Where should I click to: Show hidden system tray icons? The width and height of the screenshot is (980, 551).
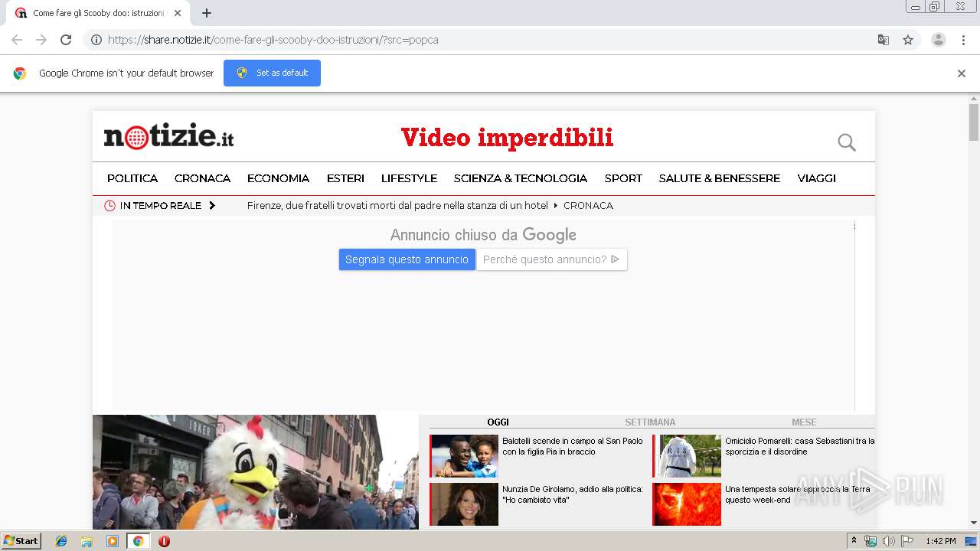pos(854,541)
